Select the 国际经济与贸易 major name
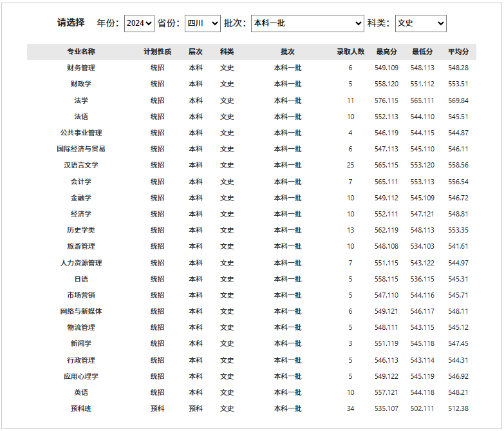Image resolution: width=504 pixels, height=431 pixels. [x=81, y=149]
